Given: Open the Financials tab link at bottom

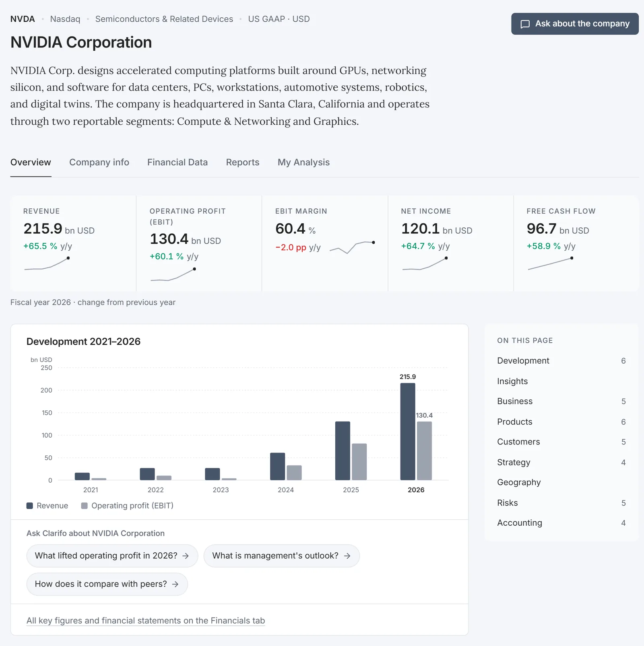Looking at the screenshot, I should pyautogui.click(x=146, y=621).
